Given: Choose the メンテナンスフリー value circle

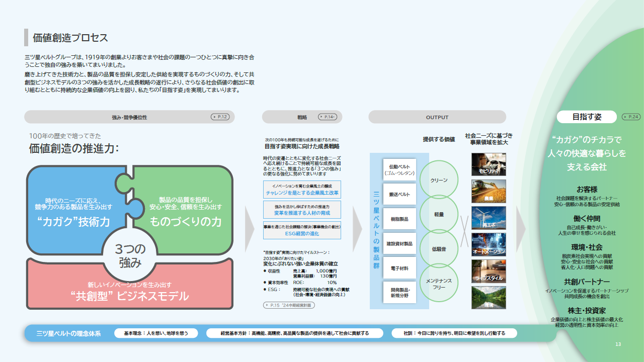Looking at the screenshot, I should tap(439, 284).
